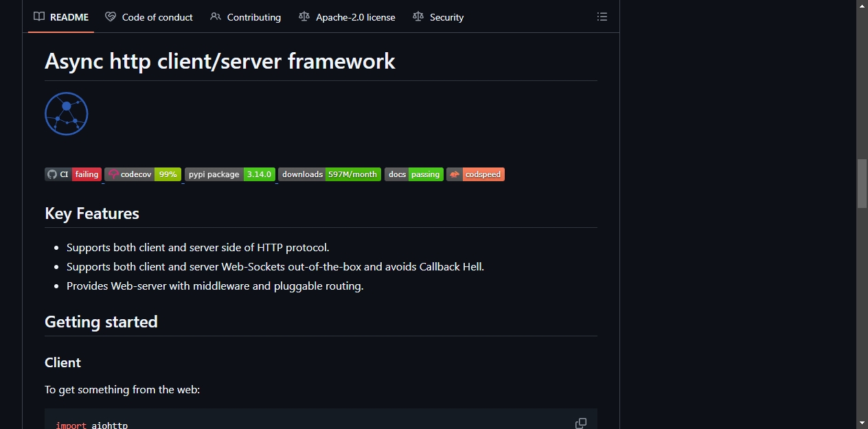Click the page vertical scrollbar thumb

862,183
